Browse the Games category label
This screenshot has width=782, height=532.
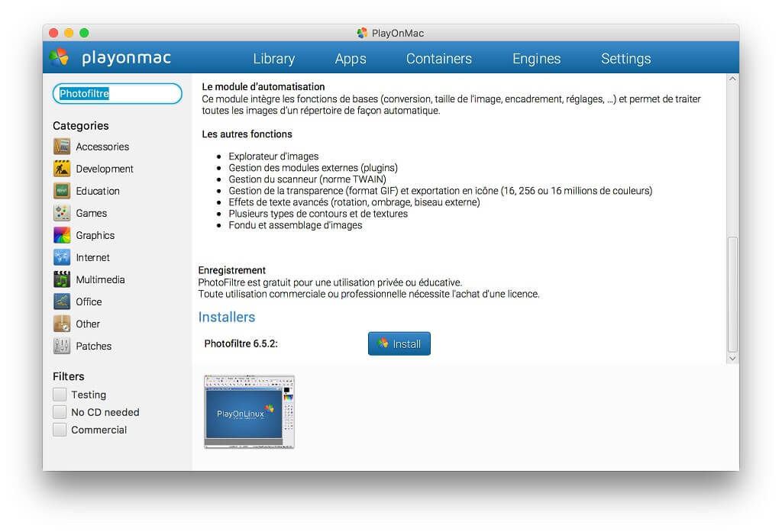pyautogui.click(x=92, y=213)
